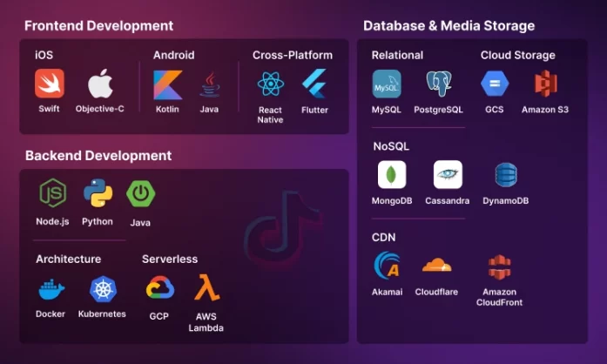607x364 pixels.
Task: Select the GCP multicolor cloud icon
Action: 160,287
